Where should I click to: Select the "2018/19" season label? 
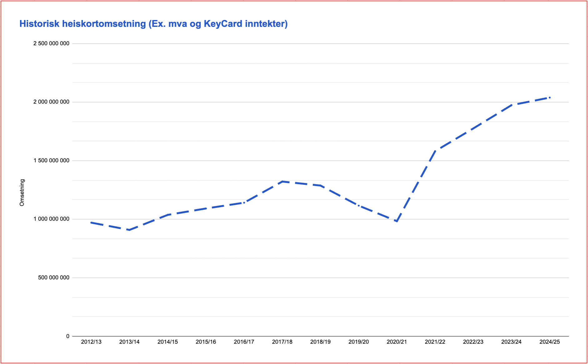[x=320, y=342]
